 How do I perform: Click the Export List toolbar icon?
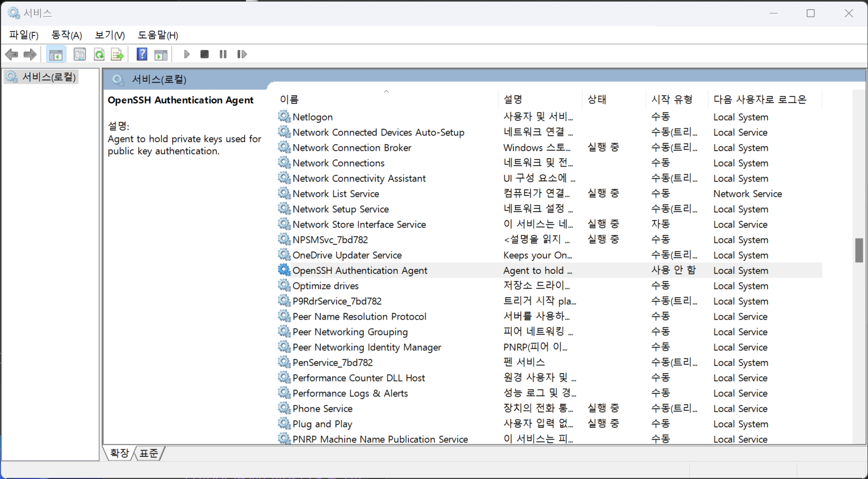(x=117, y=54)
